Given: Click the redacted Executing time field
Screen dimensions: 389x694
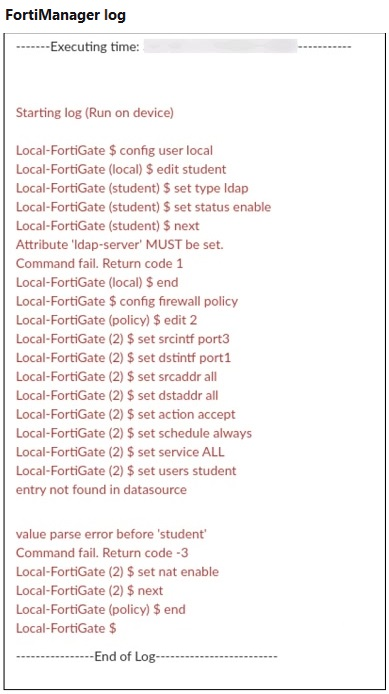Looking at the screenshot, I should 220,46.
